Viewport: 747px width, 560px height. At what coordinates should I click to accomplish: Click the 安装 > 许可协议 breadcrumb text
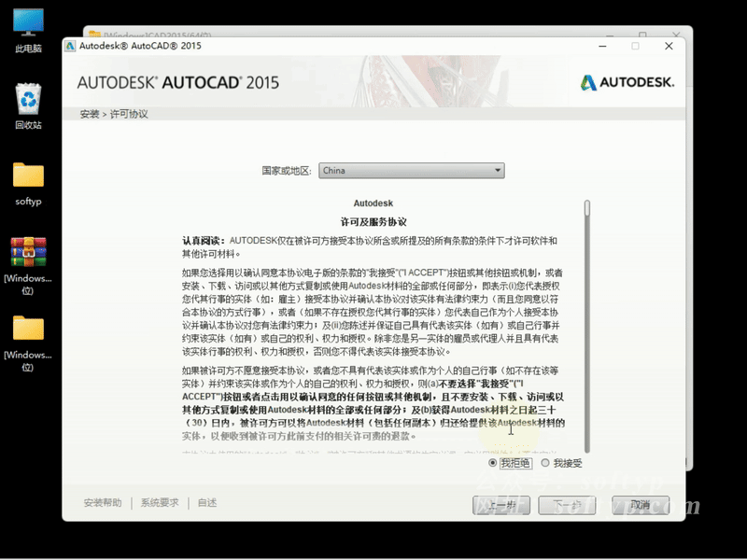[114, 114]
